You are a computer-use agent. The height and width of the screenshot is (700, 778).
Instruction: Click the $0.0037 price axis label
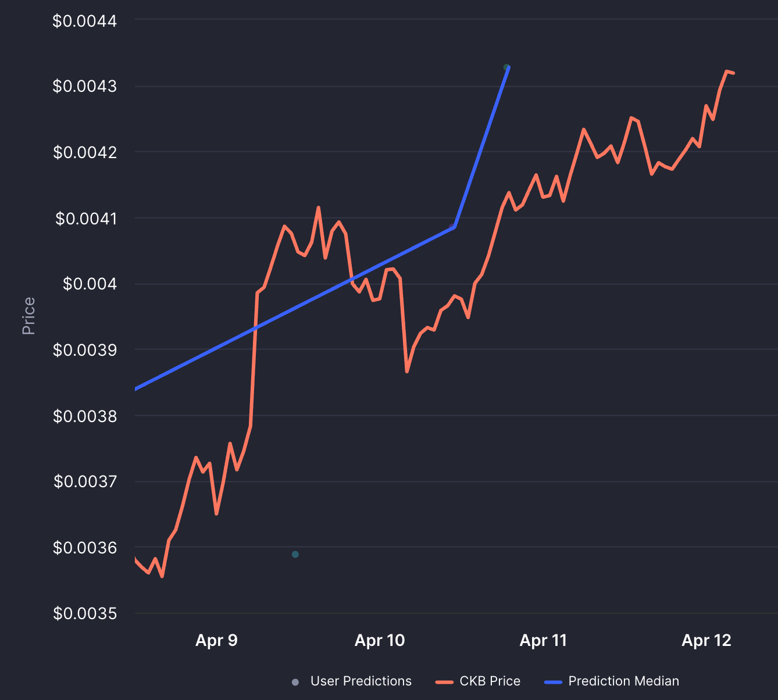pyautogui.click(x=85, y=481)
